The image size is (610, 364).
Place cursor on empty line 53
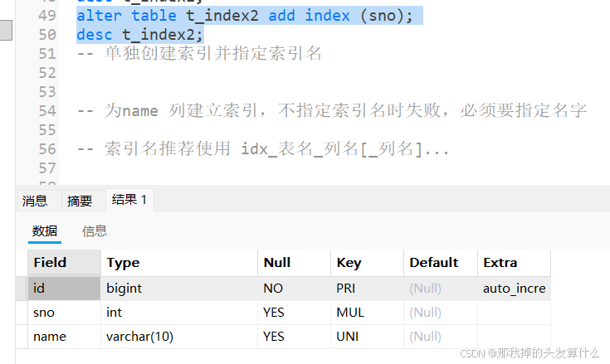point(334,92)
